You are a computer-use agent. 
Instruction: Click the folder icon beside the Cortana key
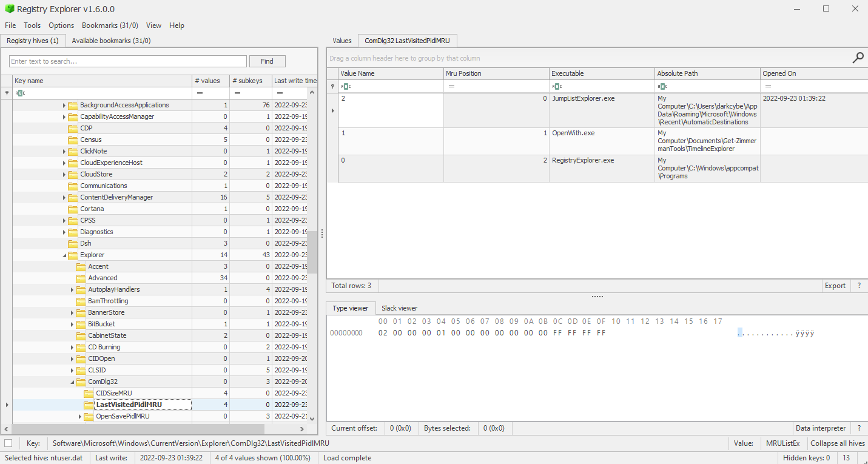pos(73,208)
